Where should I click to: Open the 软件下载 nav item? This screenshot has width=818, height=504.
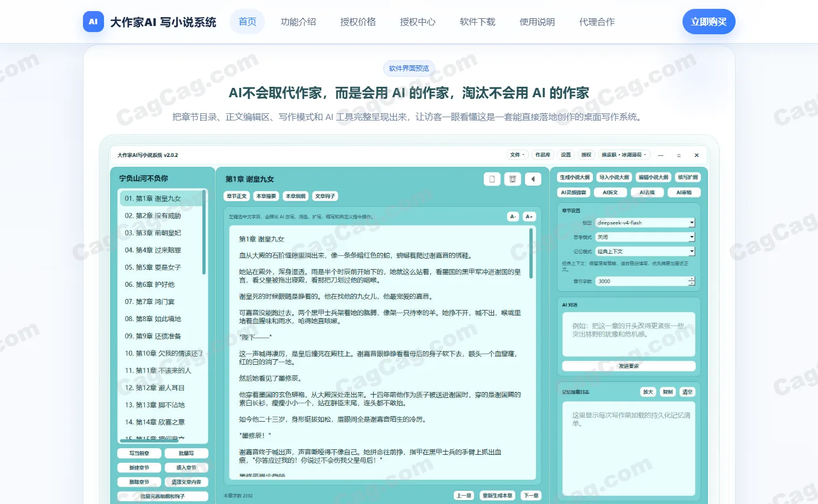[477, 22]
